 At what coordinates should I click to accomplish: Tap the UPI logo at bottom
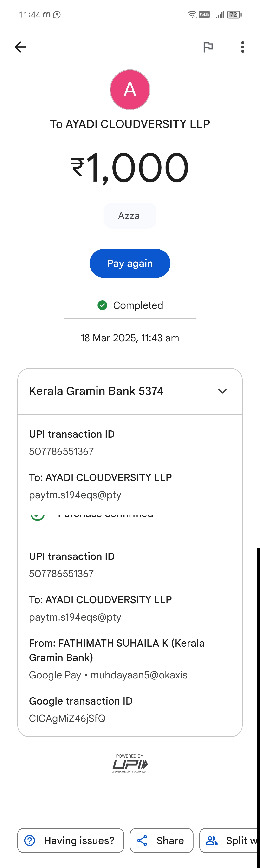(130, 764)
